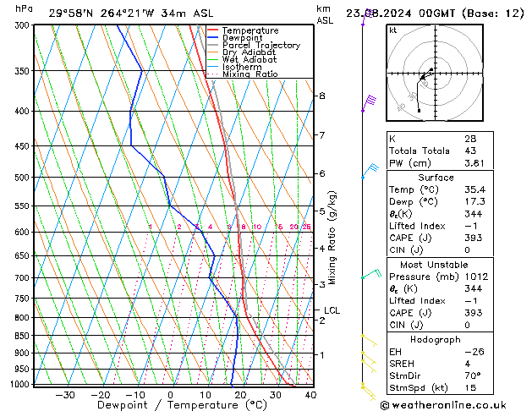The width and height of the screenshot is (532, 411).
Task: Click the Pressure (mb) value 1012
Action: pyautogui.click(x=476, y=277)
